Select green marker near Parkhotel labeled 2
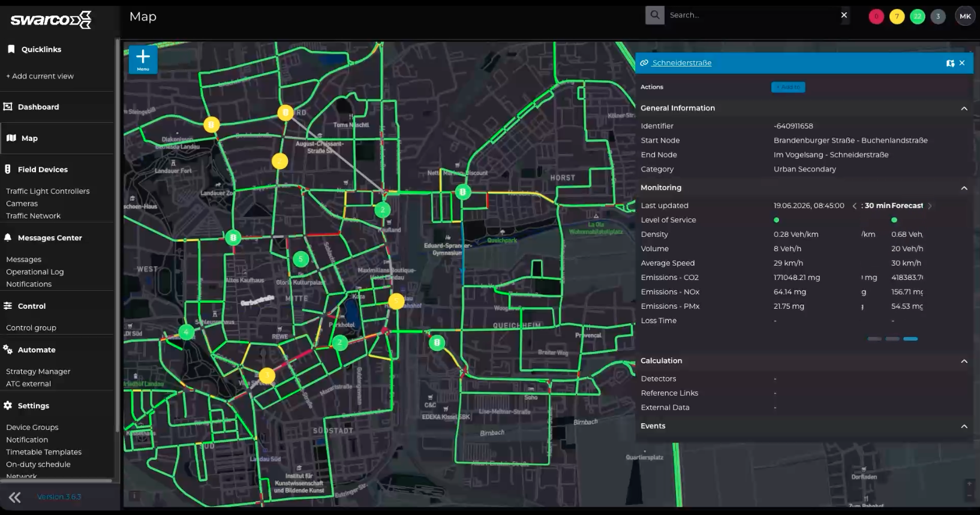Viewport: 980px width, 515px height. point(340,343)
